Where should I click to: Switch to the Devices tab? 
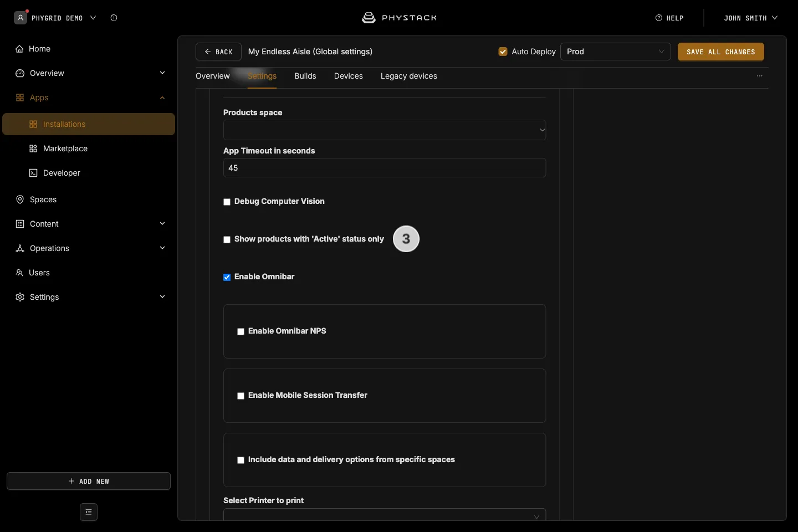tap(349, 76)
